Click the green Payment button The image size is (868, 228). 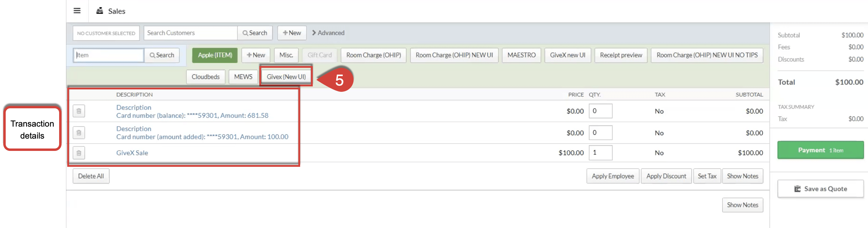(x=821, y=150)
